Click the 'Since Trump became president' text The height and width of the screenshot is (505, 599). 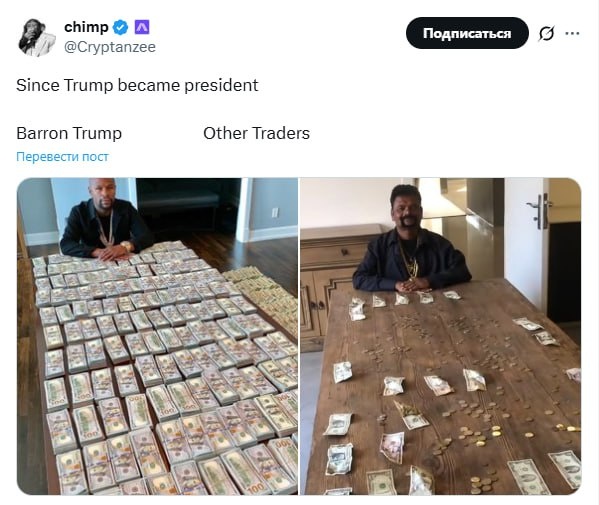[x=137, y=85]
